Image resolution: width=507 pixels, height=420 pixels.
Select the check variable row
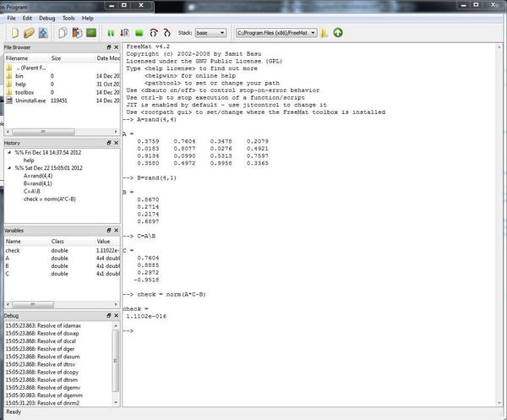point(62,251)
